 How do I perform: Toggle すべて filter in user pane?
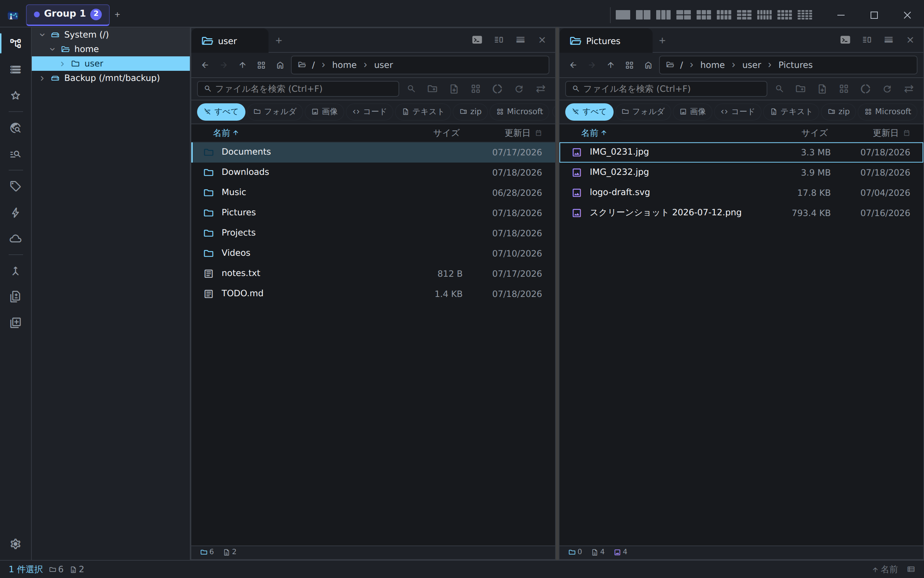(221, 112)
